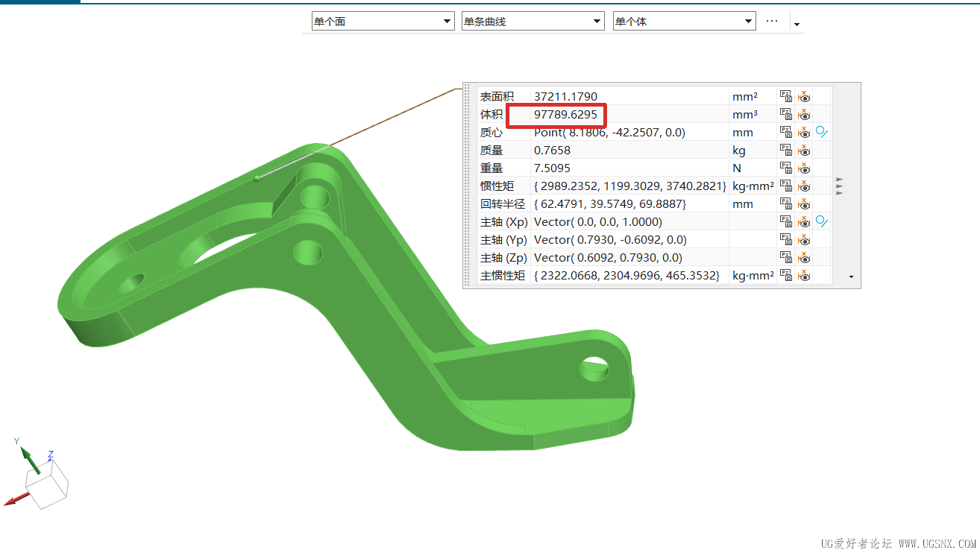Click the three-dots more options button
The width and height of the screenshot is (980, 553).
pyautogui.click(x=772, y=21)
